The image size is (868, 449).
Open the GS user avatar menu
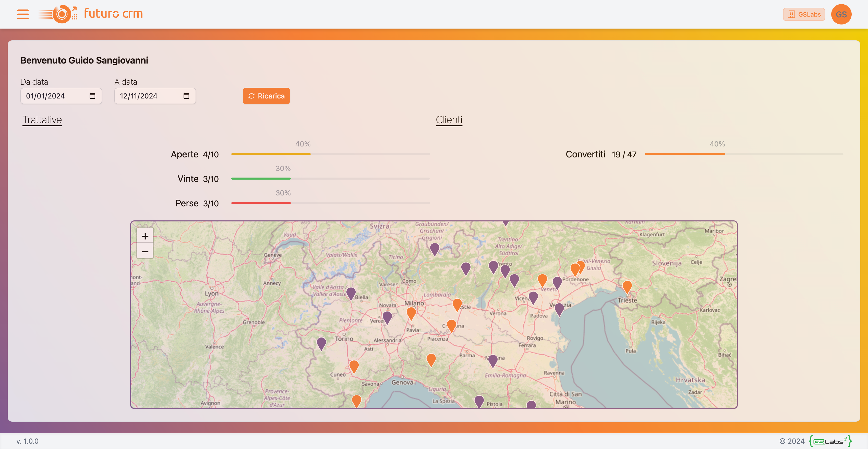click(841, 14)
